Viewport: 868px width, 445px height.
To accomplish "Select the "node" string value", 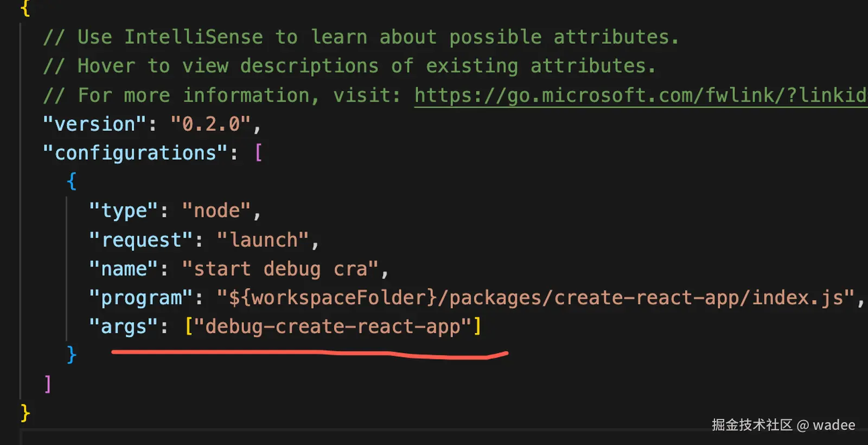I will click(x=216, y=211).
